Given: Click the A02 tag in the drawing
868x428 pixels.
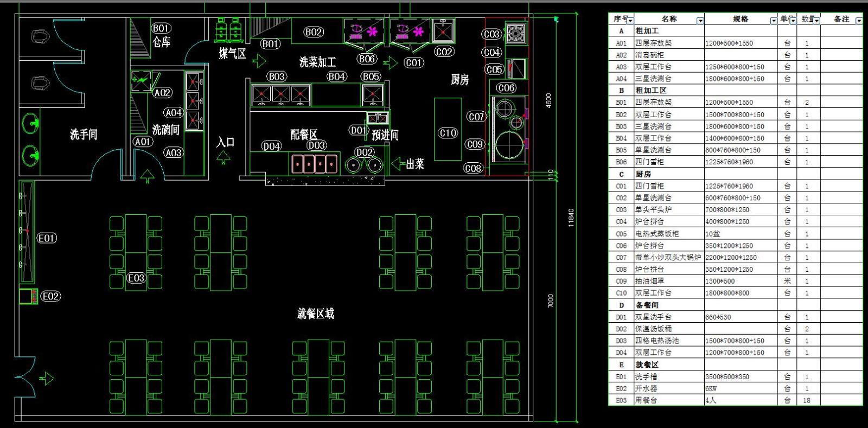Looking at the screenshot, I should click(x=163, y=93).
